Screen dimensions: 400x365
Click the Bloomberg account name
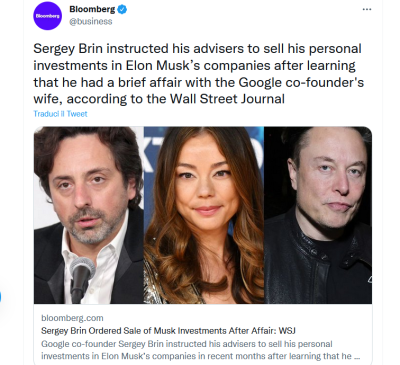[x=92, y=9]
